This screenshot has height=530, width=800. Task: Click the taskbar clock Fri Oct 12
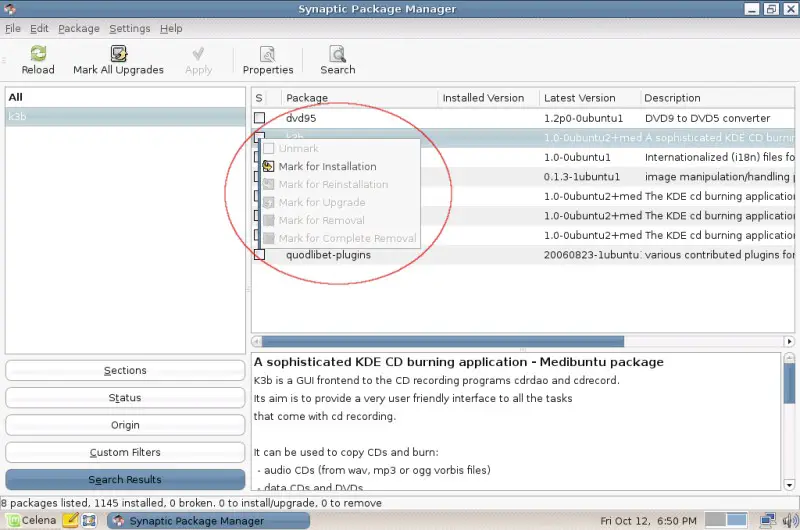click(x=648, y=521)
